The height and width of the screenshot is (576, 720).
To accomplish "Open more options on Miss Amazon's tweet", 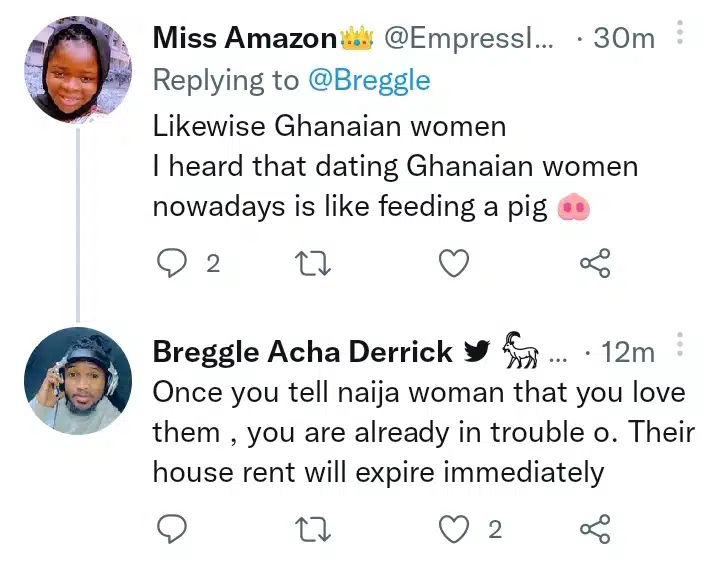I will coord(680,36).
